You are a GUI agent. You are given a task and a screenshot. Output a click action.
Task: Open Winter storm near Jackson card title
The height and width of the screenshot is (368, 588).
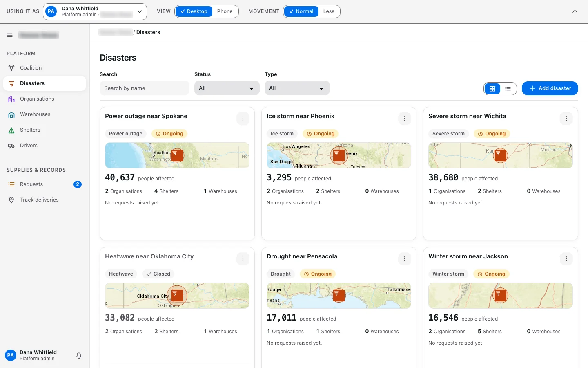pyautogui.click(x=468, y=256)
